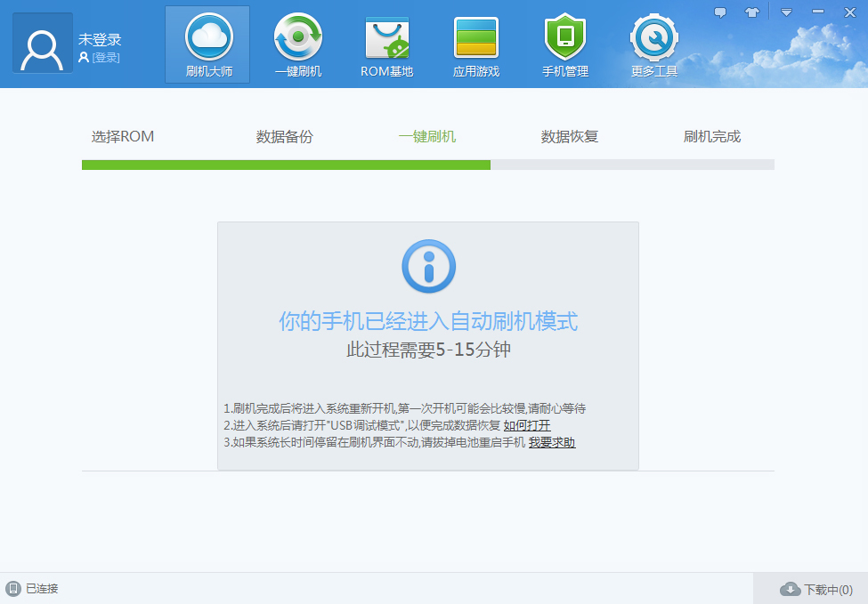This screenshot has height=604, width=868.
Task: Open the 下载中(0) download manager
Action: pyautogui.click(x=815, y=588)
